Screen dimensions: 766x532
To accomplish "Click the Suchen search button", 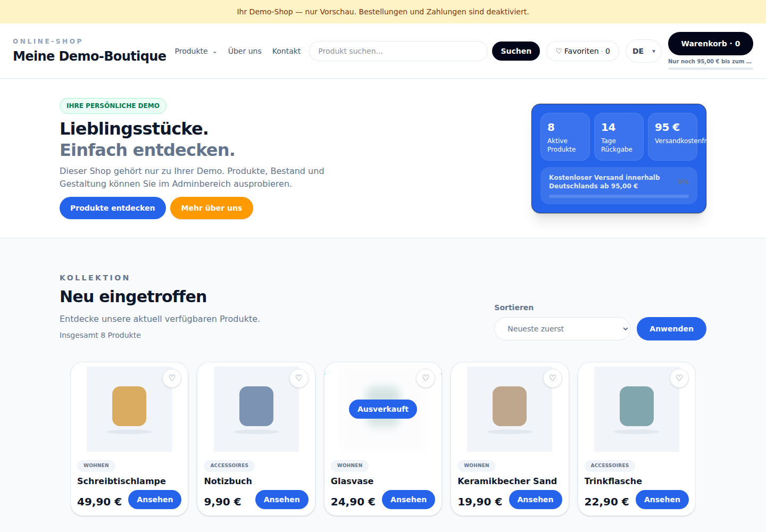I will tap(516, 51).
